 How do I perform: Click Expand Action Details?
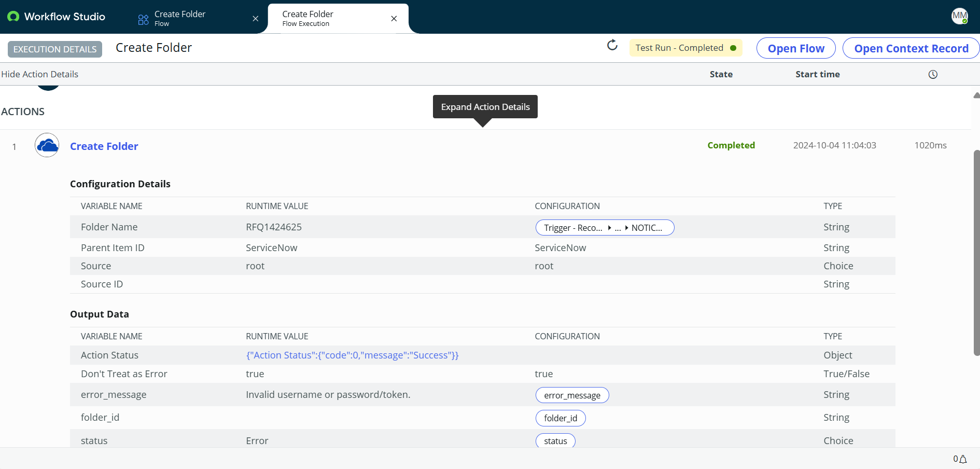pyautogui.click(x=485, y=107)
